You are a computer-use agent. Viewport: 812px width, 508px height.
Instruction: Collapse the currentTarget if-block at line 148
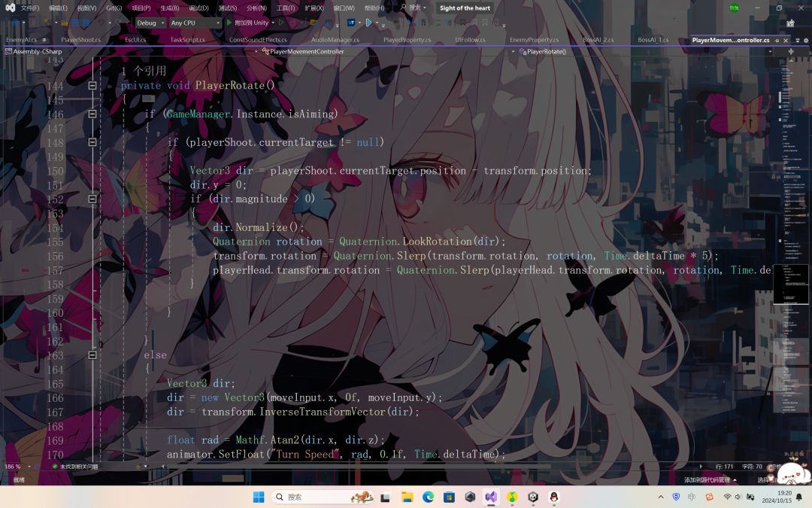(92, 142)
